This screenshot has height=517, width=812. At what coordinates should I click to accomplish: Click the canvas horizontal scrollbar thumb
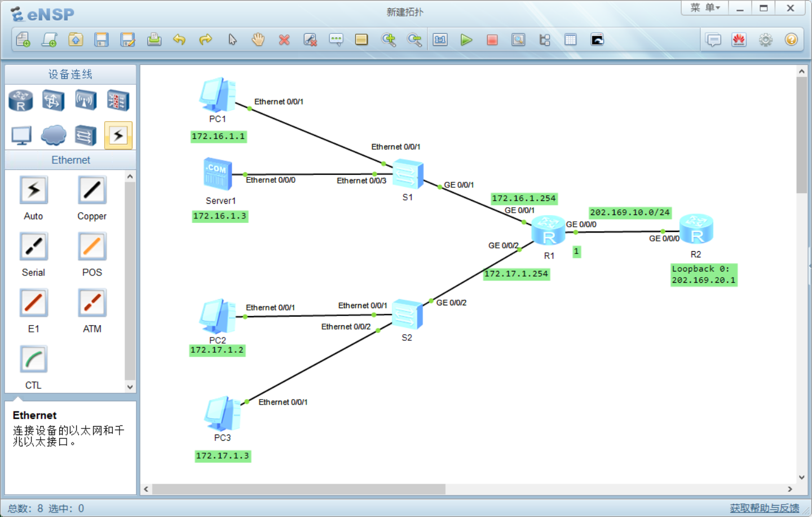pyautogui.click(x=299, y=489)
